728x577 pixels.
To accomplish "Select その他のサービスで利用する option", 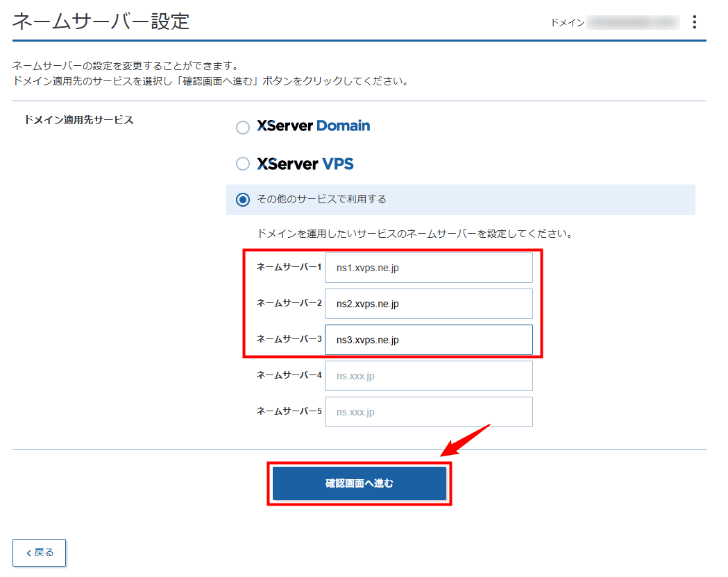I will pyautogui.click(x=243, y=199).
